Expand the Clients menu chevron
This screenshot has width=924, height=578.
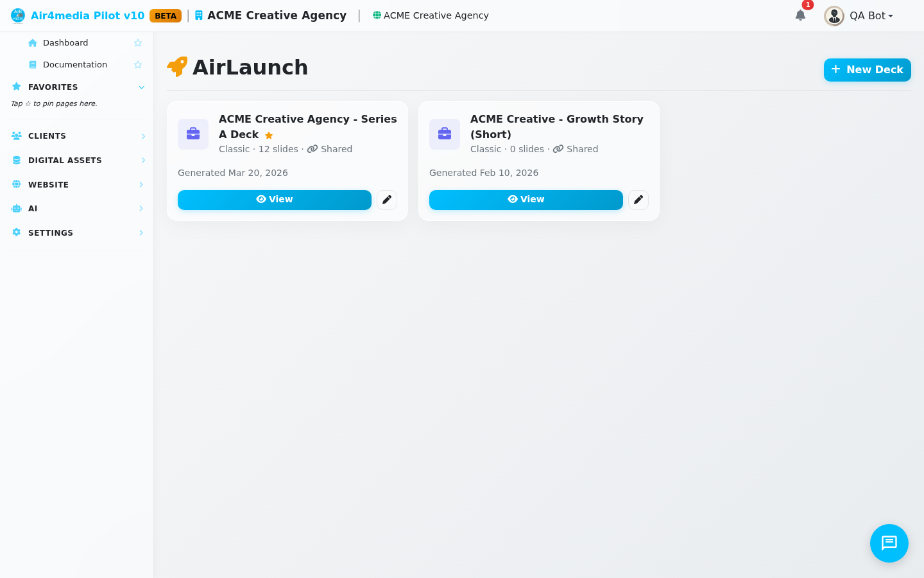143,136
